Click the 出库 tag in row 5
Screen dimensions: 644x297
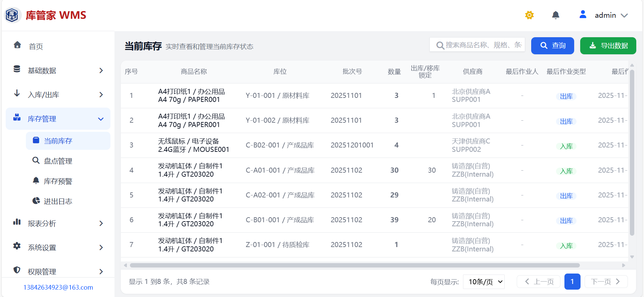tap(566, 196)
